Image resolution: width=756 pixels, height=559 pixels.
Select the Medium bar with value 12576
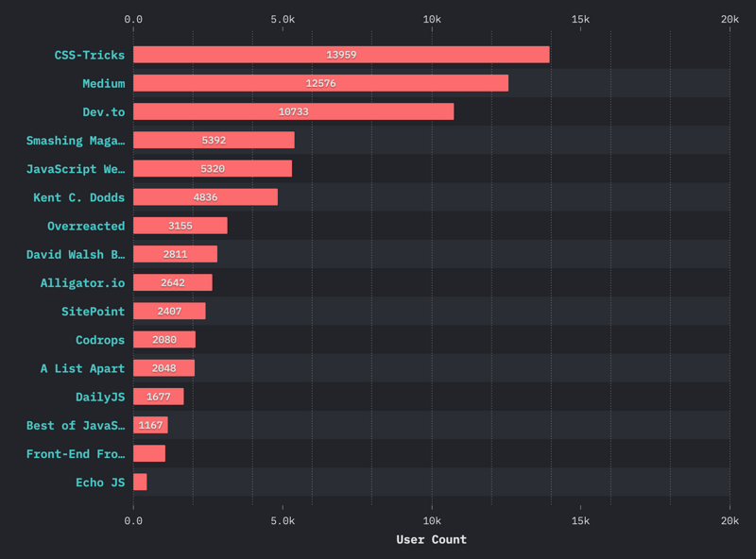(x=320, y=83)
